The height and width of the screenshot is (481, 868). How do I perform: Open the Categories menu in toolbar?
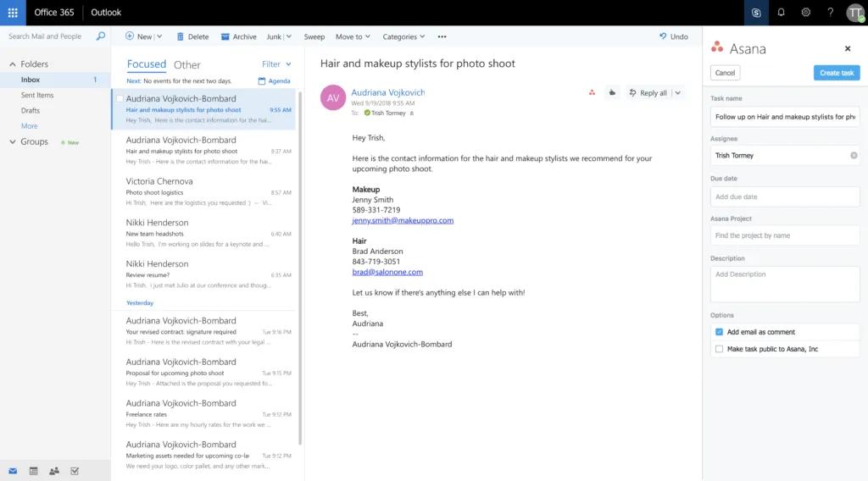(403, 37)
